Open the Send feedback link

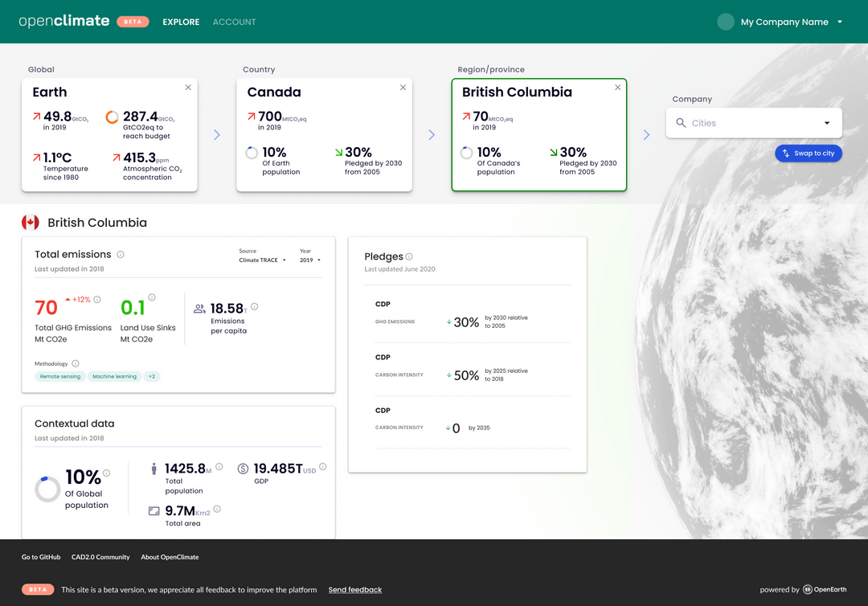coord(354,589)
